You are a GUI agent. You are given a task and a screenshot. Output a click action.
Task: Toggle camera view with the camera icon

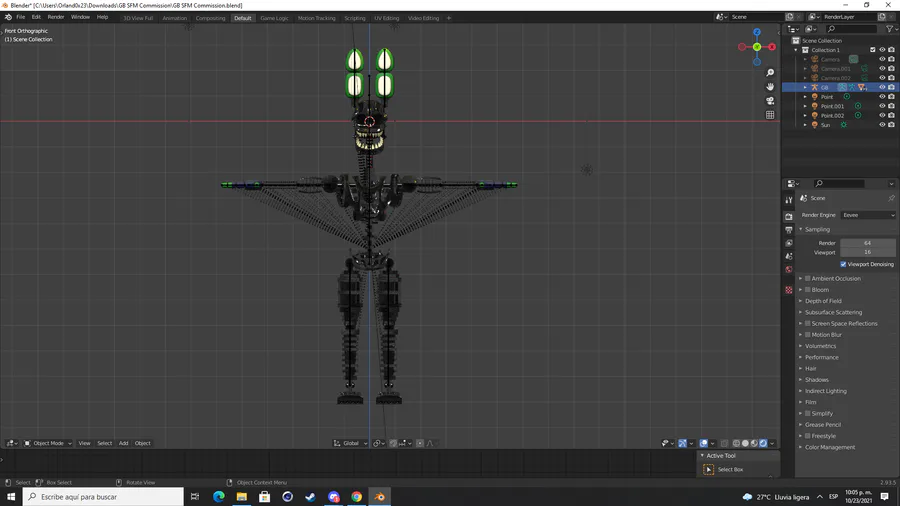click(770, 101)
